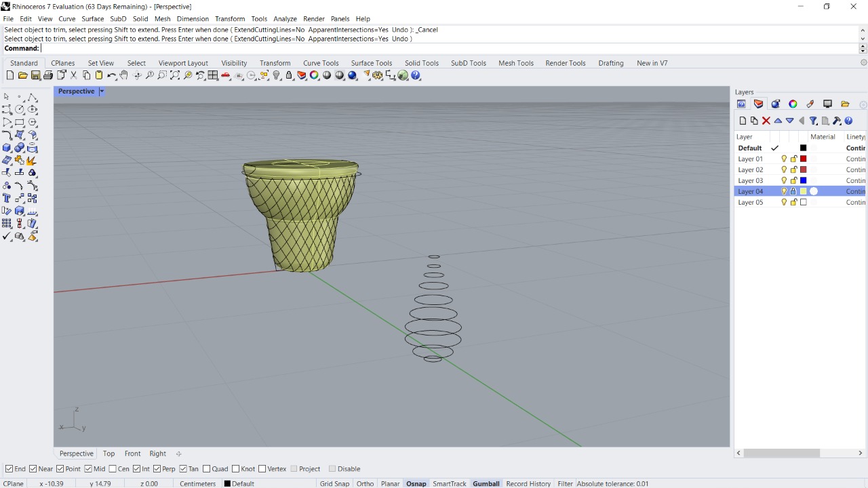This screenshot has width=868, height=488.
Task: Toggle the Mid osnap checkbox
Action: point(88,469)
